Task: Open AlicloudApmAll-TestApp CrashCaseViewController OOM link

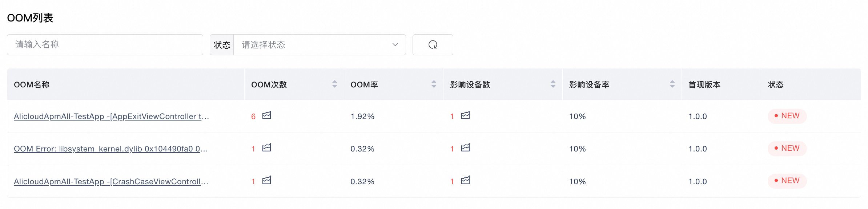Action: [111, 182]
